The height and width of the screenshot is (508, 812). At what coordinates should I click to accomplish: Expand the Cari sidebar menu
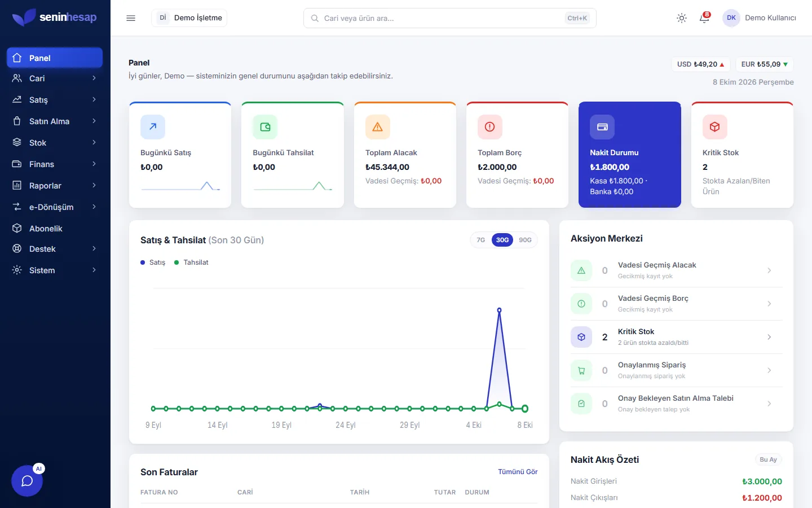[x=55, y=78]
